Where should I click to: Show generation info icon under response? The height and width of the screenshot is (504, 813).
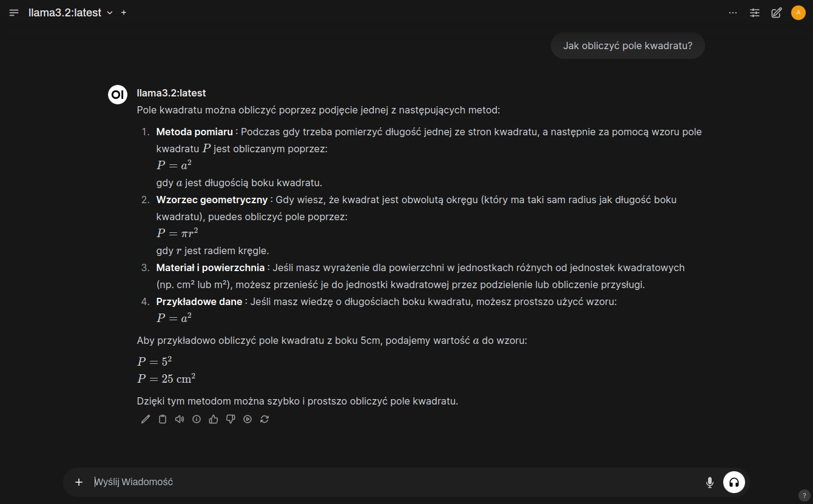197,419
